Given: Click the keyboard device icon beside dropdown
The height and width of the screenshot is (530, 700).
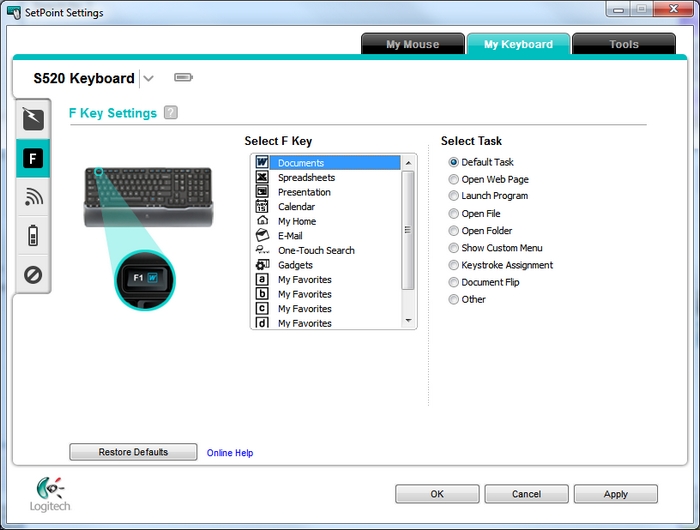Looking at the screenshot, I should tap(183, 78).
